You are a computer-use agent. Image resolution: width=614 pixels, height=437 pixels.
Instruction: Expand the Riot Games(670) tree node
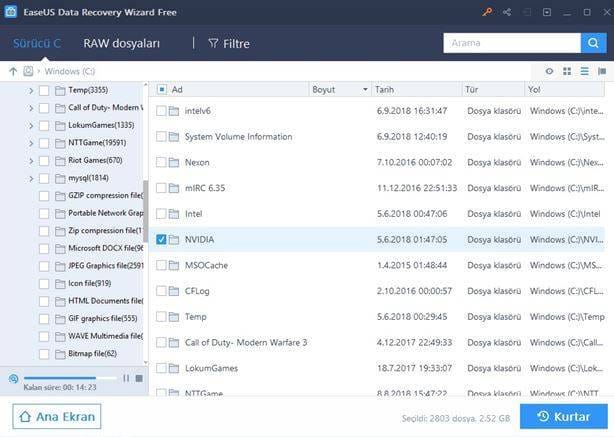pyautogui.click(x=31, y=161)
